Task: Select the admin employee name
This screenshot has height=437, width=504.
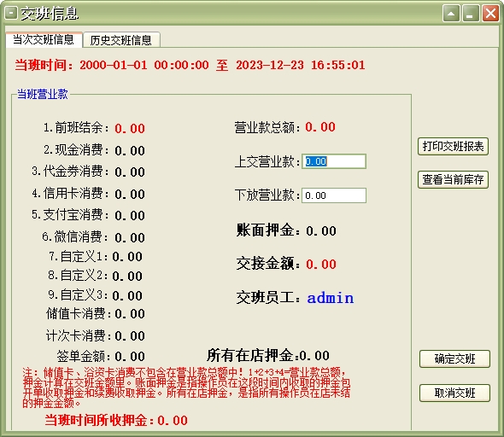Action: [x=330, y=298]
